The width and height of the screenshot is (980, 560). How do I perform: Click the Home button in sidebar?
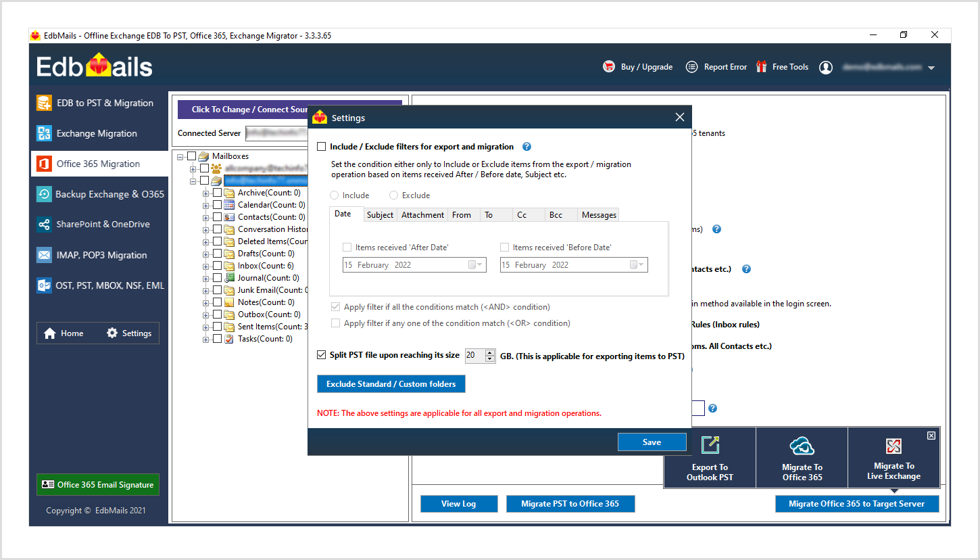click(x=64, y=333)
